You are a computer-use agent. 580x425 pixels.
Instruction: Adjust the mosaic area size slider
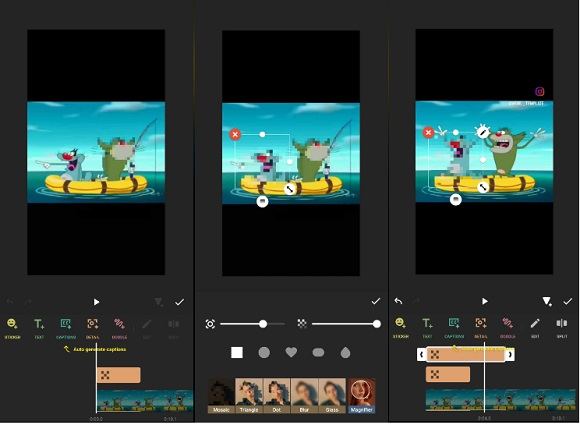pos(253,324)
